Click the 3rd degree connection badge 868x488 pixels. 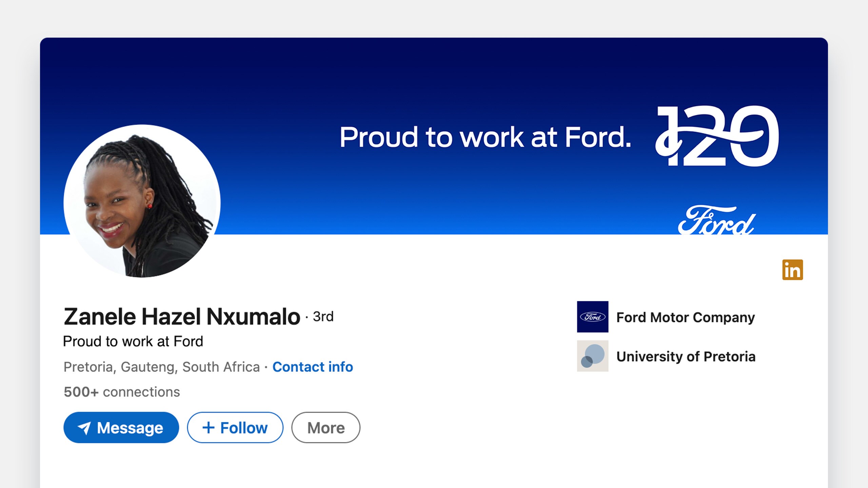tap(323, 317)
